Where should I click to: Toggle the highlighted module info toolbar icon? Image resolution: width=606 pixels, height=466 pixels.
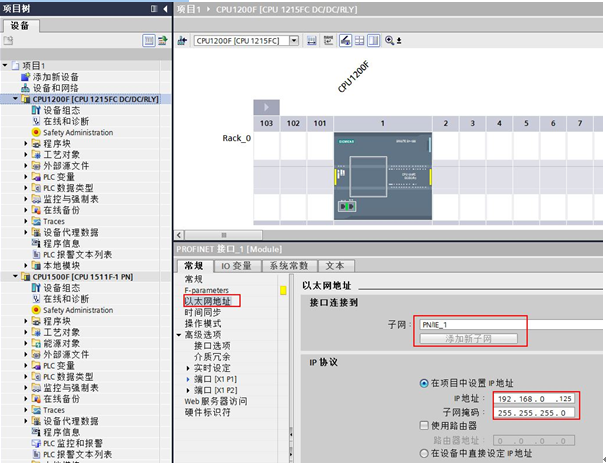(345, 41)
